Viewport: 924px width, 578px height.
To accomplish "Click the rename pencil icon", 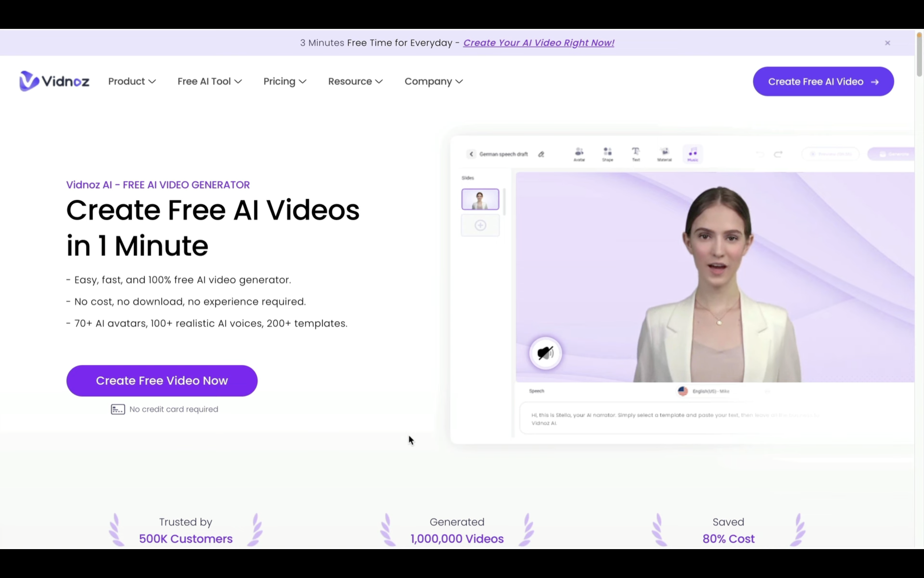I will (x=541, y=154).
